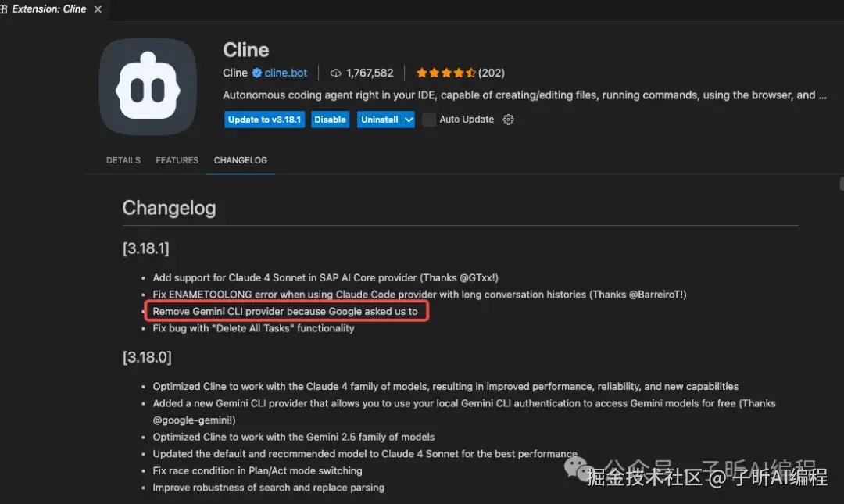Click the Uninstall button

tap(380, 120)
